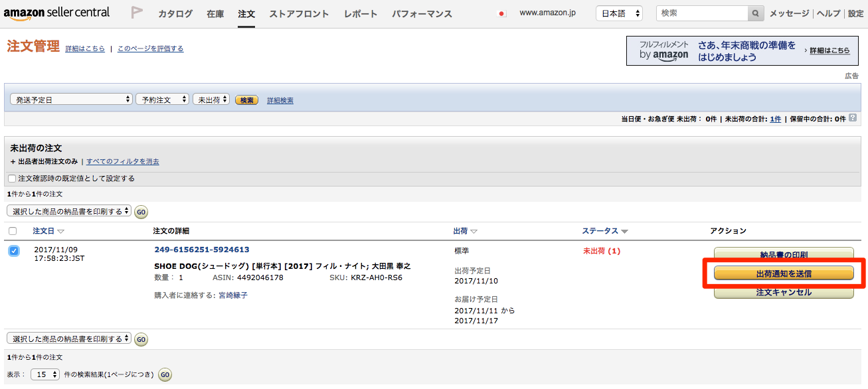Click the ステータス column header
This screenshot has width=868, height=389.
coord(600,231)
